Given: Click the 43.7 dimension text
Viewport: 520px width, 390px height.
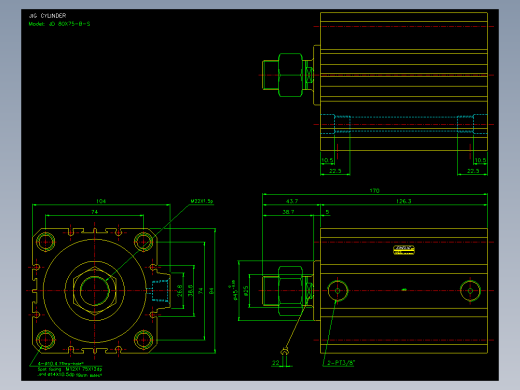Looking at the screenshot, I should (292, 201).
